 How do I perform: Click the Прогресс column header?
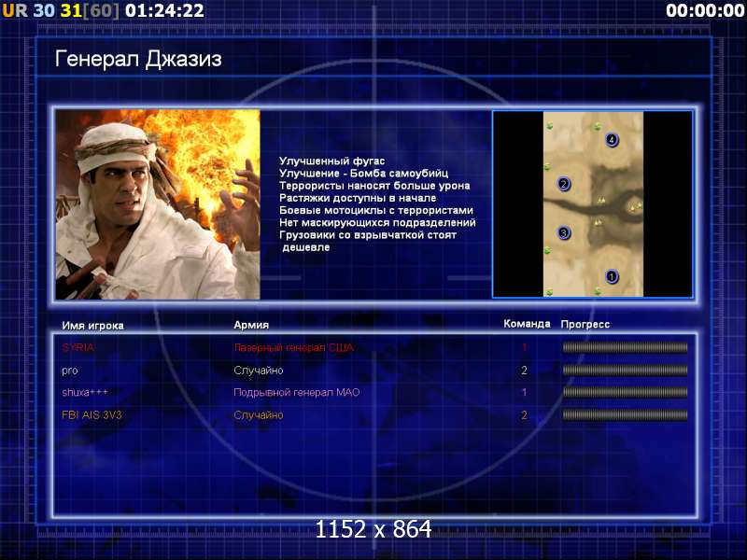point(585,324)
